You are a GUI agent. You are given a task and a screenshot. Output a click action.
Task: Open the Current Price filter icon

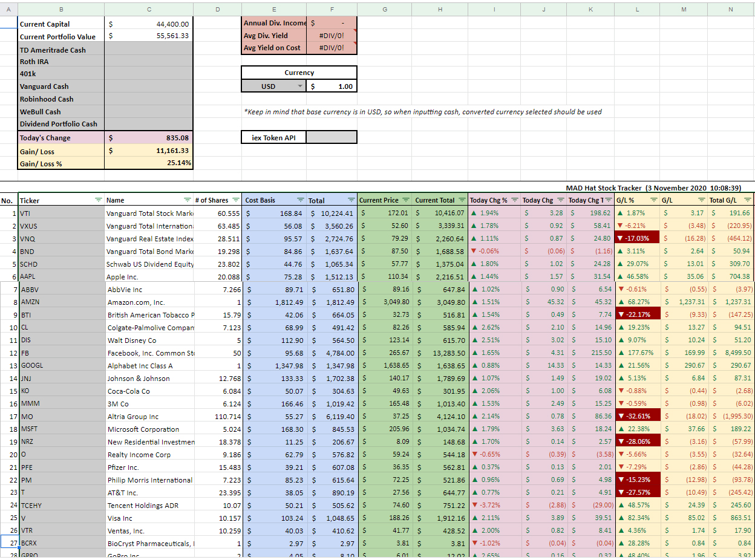tap(406, 200)
